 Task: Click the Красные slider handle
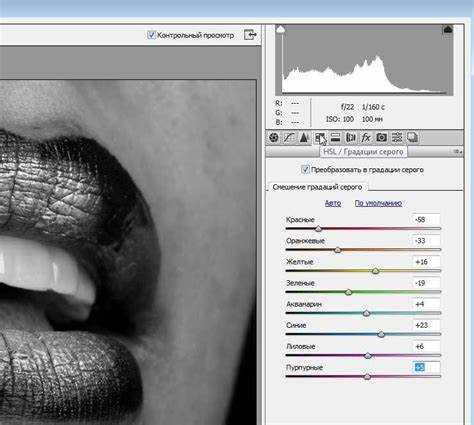click(318, 229)
